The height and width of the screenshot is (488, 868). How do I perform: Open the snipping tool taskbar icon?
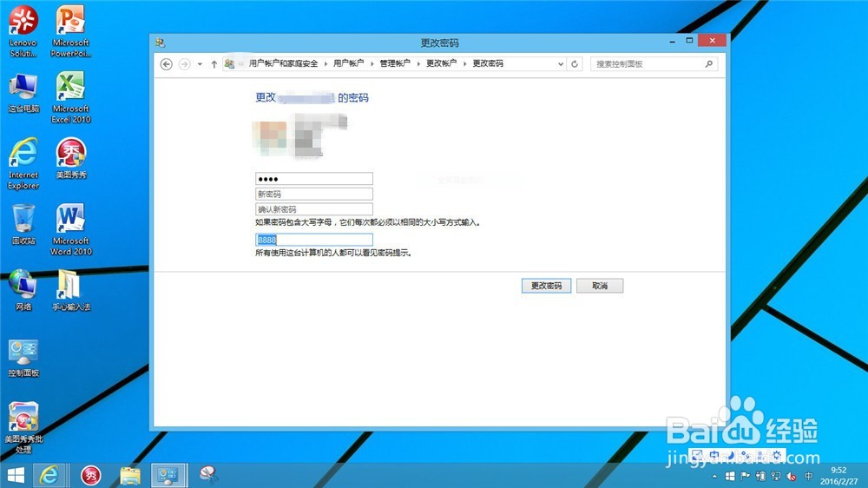[x=208, y=474]
